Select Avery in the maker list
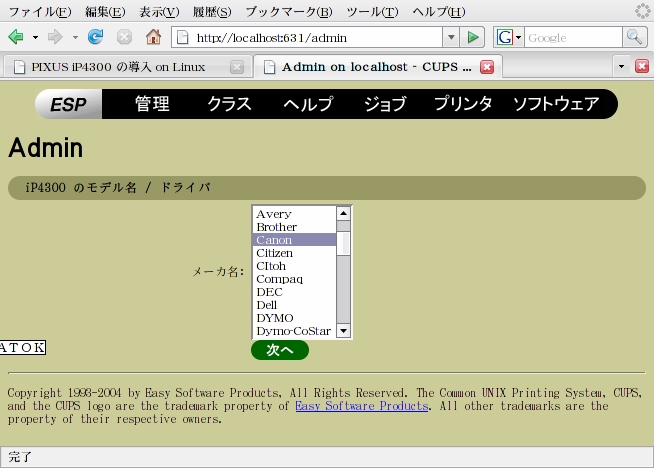This screenshot has width=654, height=468. click(x=294, y=214)
